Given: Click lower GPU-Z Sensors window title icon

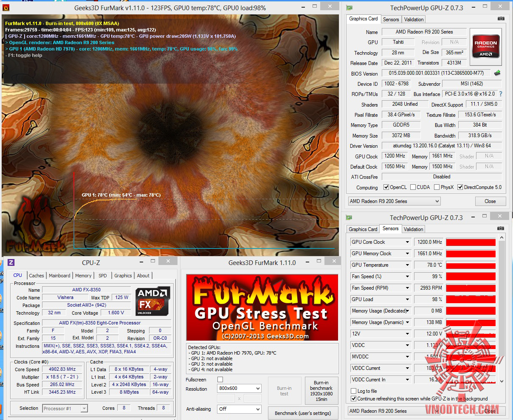Looking at the screenshot, I should pyautogui.click(x=349, y=217).
